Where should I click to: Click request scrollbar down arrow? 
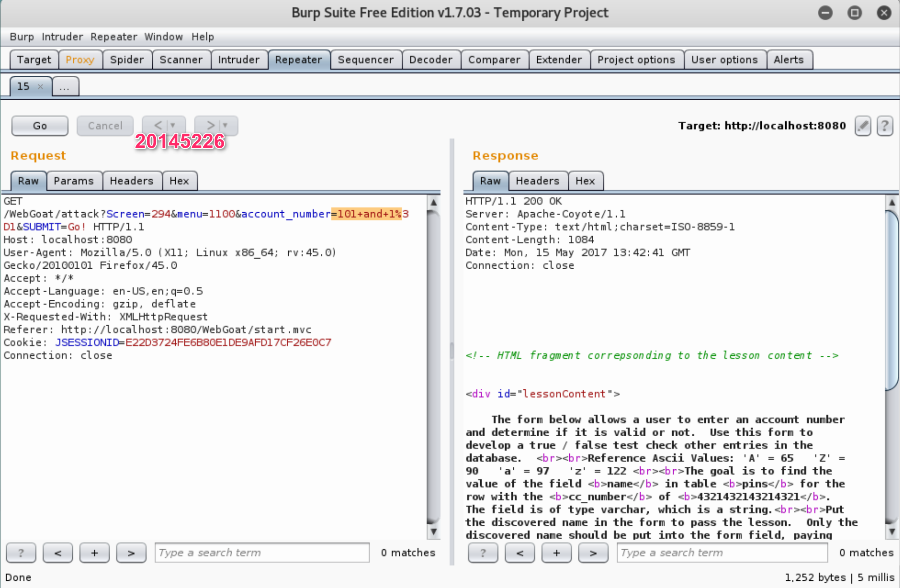433,532
